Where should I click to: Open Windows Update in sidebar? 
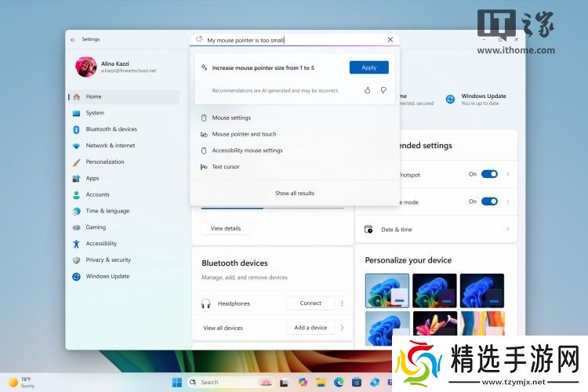click(x=107, y=276)
